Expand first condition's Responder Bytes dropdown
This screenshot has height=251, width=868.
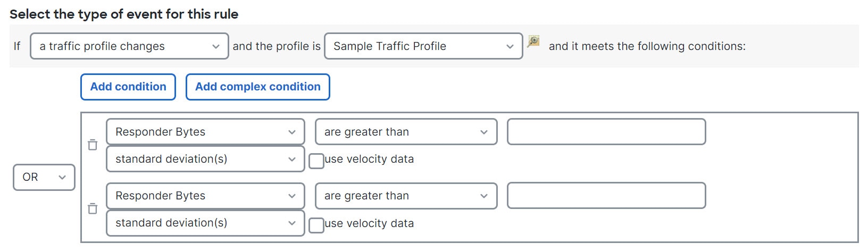pos(205,132)
